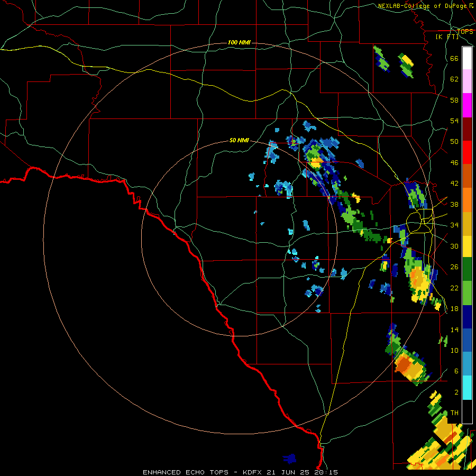This screenshot has height=476, width=476.
Task: Click the [K FT] units label
Action: (x=447, y=36)
